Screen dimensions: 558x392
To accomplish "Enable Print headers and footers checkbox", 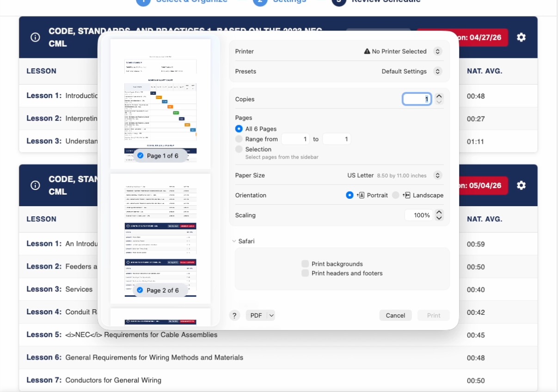I will click(305, 273).
